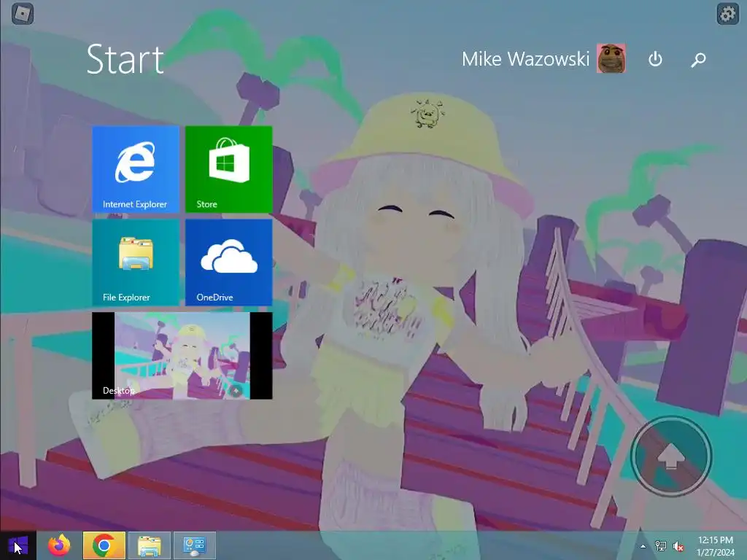Click the Start heading text
This screenshot has width=747, height=560.
point(125,60)
